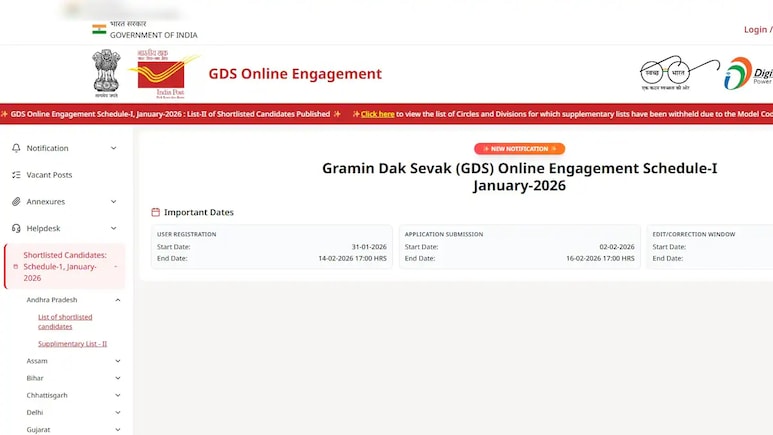Click the Digital India logo
The width and height of the screenshot is (773, 435).
748,73
